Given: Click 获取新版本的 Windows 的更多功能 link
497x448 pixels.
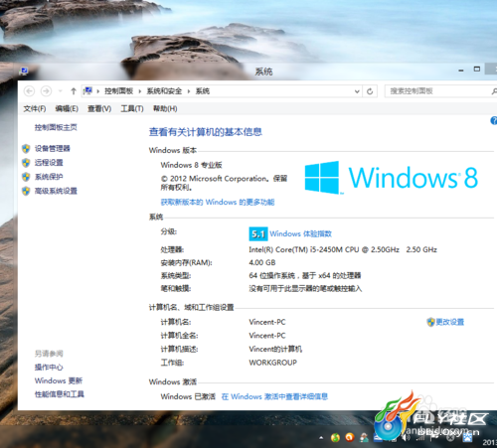Looking at the screenshot, I should pos(218,202).
